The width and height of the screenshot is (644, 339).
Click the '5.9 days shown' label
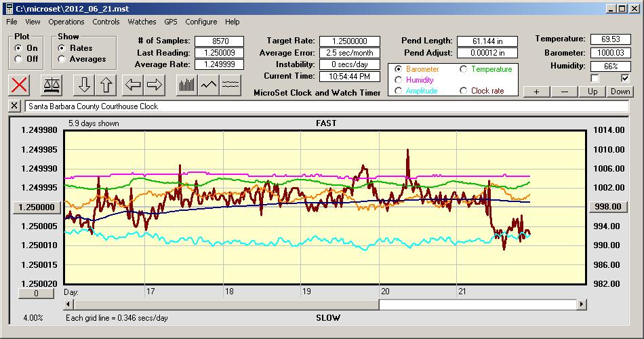point(94,123)
